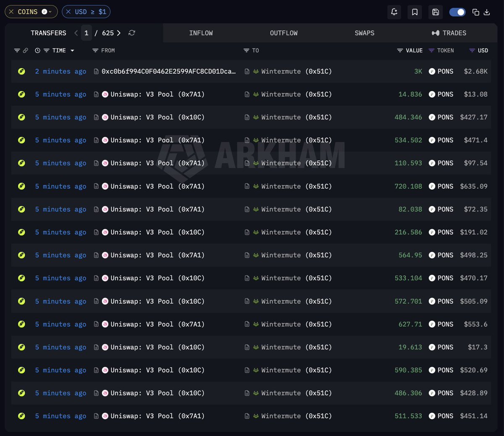Remove the COINS filter chip

[11, 12]
